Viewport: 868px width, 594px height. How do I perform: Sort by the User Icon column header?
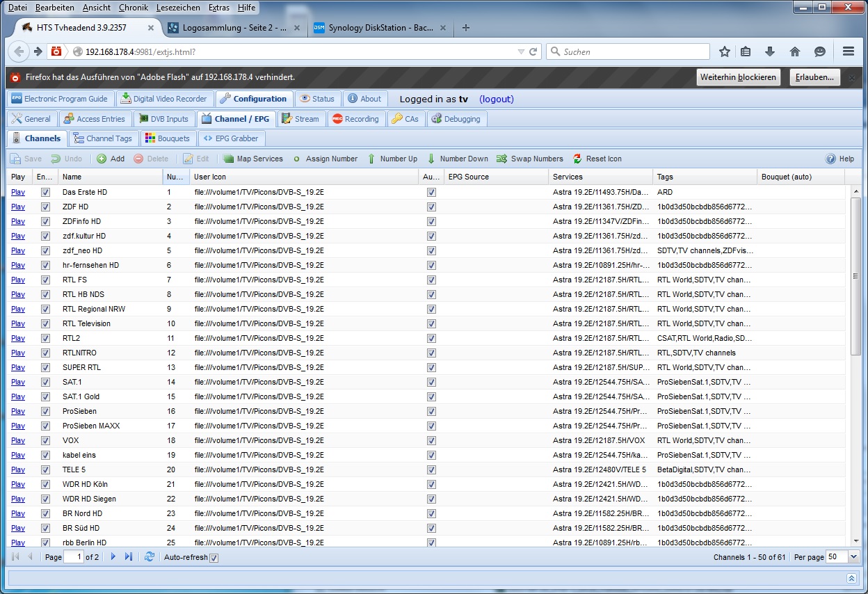[x=304, y=177]
